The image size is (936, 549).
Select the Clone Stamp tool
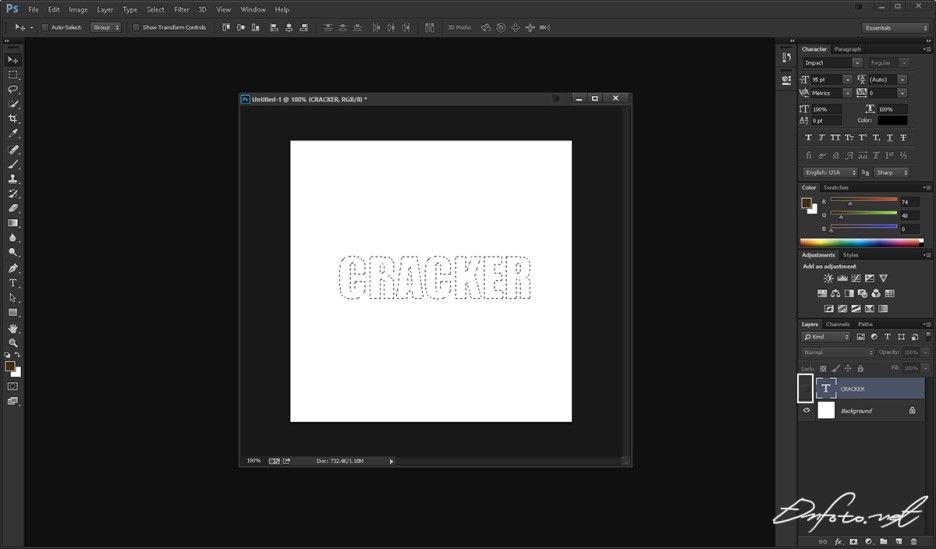pyautogui.click(x=13, y=178)
